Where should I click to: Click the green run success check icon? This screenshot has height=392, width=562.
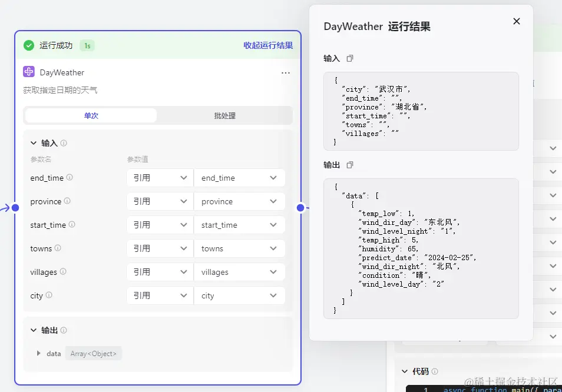29,45
